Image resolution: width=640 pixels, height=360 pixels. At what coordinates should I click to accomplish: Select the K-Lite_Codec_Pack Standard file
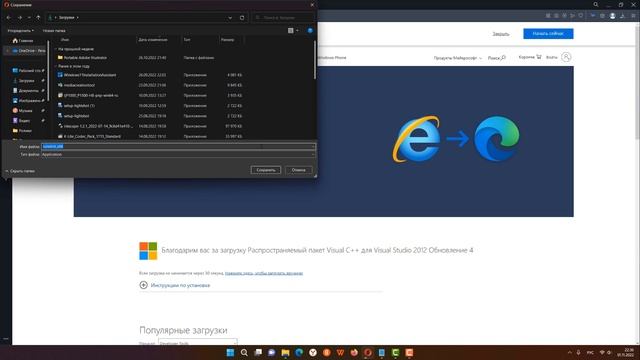92,136
